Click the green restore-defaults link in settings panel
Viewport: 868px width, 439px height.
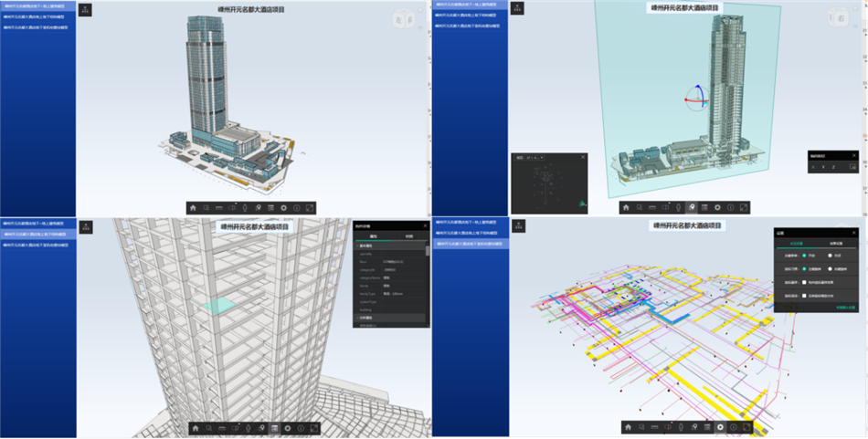point(848,308)
